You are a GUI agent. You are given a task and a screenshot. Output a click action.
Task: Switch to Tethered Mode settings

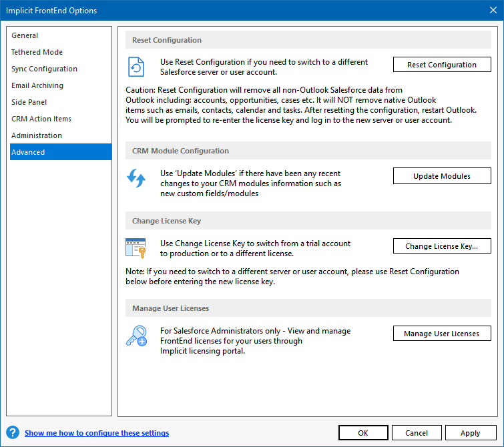pyautogui.click(x=37, y=52)
